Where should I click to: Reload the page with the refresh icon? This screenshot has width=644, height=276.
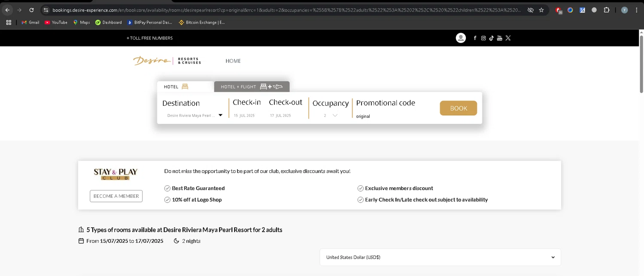click(x=31, y=10)
